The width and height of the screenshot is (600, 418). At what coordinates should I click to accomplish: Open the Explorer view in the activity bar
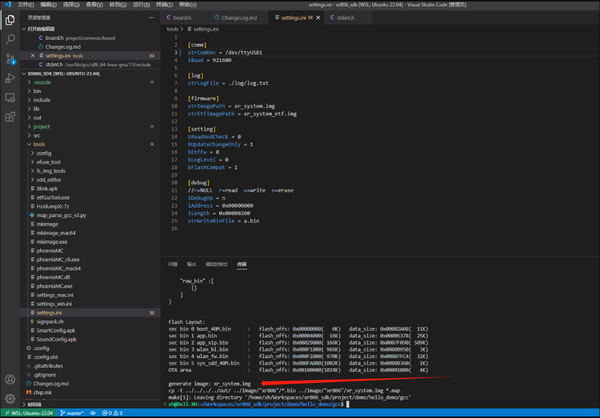click(10, 20)
